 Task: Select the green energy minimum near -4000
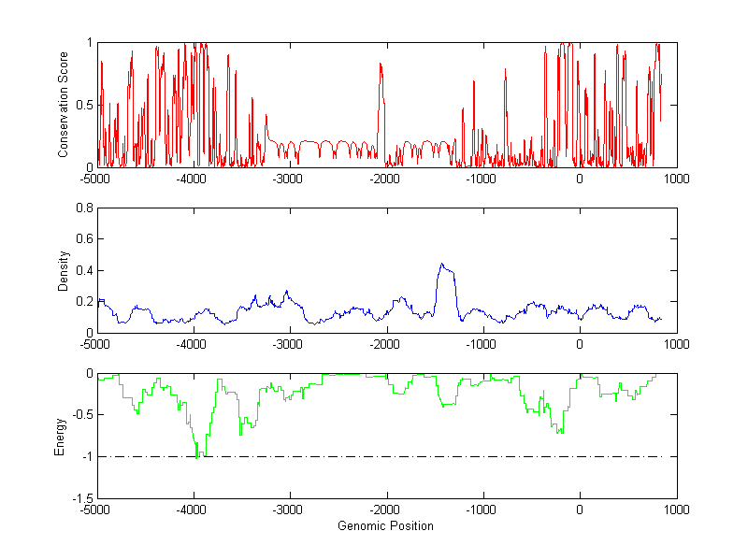[x=197, y=454]
